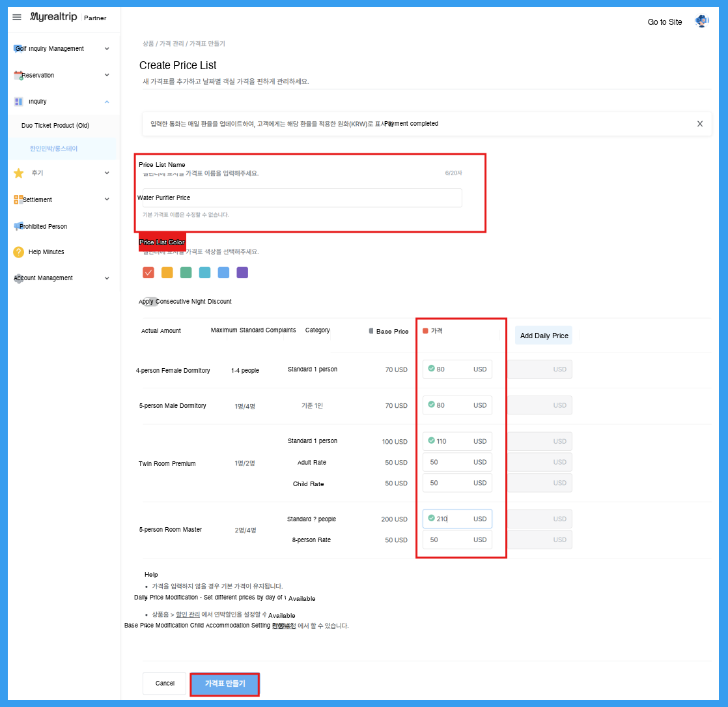This screenshot has height=707, width=728.
Task: Choose the purple price list color
Action: pyautogui.click(x=242, y=272)
